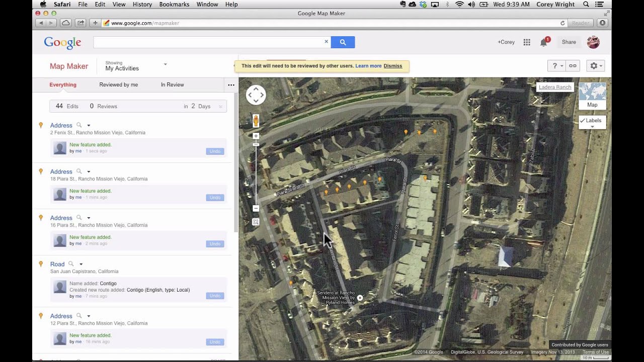
Task: Select the In Review tab
Action: (172, 84)
